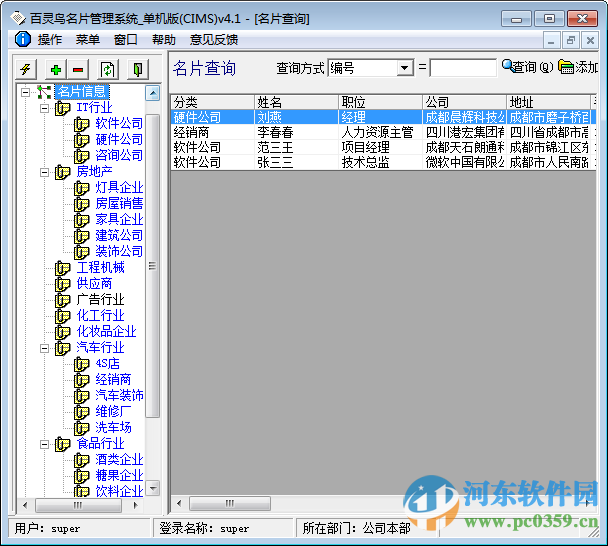Select the 房屋销售 tree item
This screenshot has width=608, height=546.
pos(119,204)
